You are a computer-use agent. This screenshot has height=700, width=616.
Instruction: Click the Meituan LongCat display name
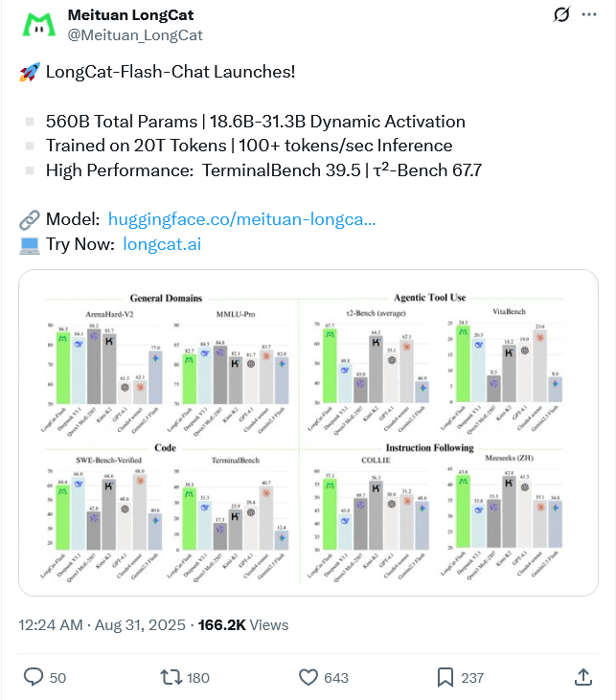click(130, 14)
